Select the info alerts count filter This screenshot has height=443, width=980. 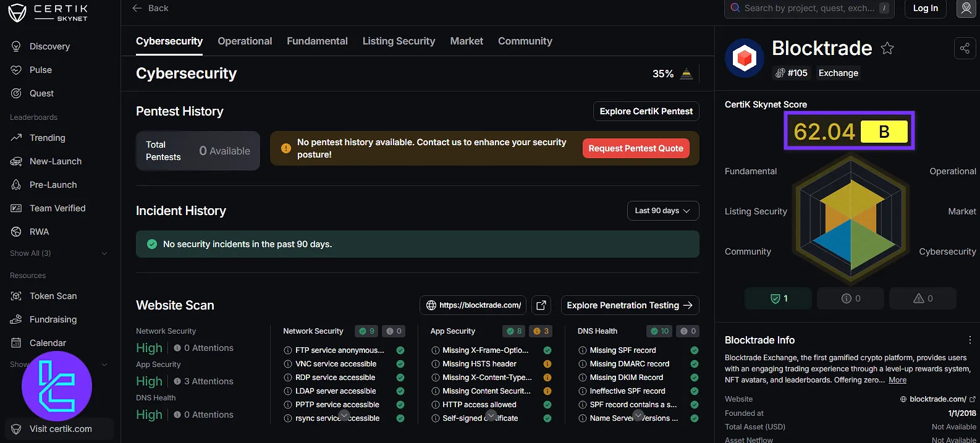(851, 298)
